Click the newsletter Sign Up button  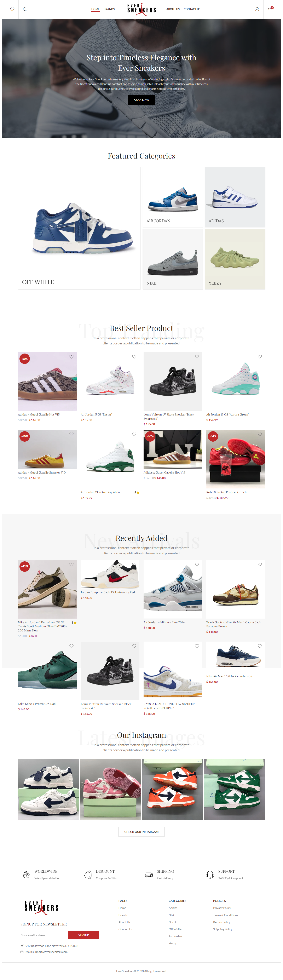pos(84,935)
